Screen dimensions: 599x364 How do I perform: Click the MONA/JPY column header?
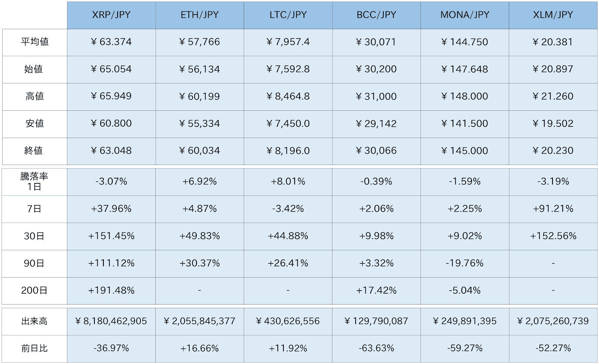[x=465, y=15]
